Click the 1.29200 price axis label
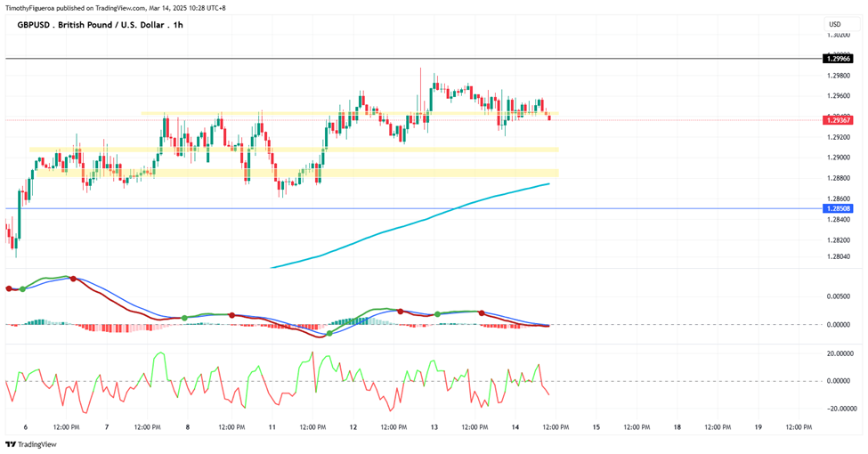The image size is (868, 454). tap(838, 137)
